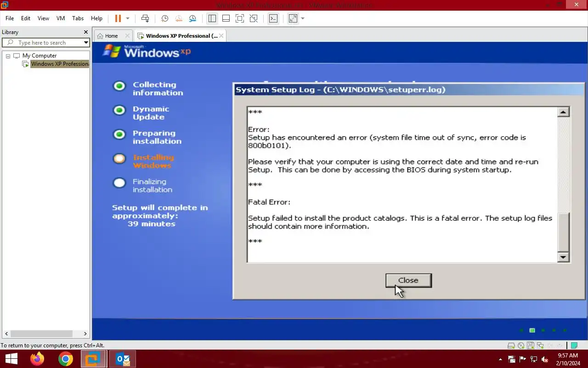
Task: Click the library horizontal scrollbar thumb
Action: point(42,334)
